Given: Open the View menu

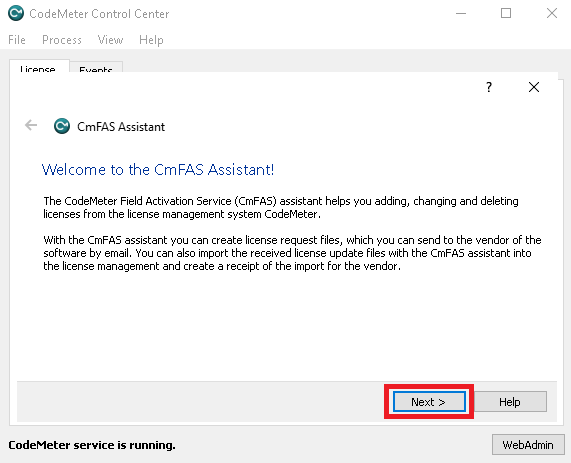Looking at the screenshot, I should 110,40.
